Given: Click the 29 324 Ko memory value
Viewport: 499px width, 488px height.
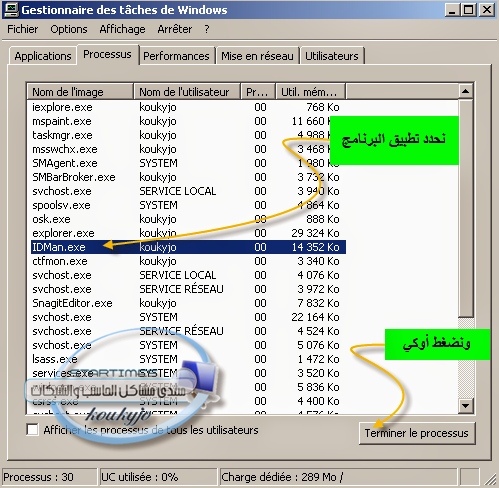Looking at the screenshot, I should (x=315, y=233).
